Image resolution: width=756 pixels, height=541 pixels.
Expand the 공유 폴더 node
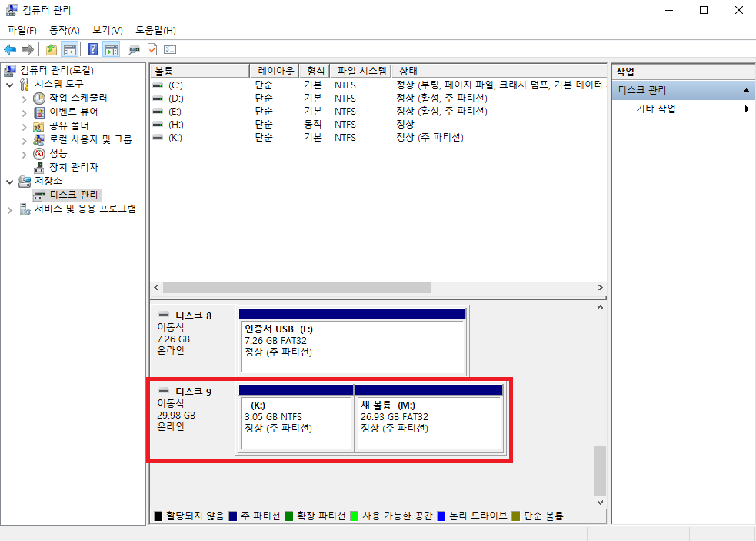(x=24, y=127)
